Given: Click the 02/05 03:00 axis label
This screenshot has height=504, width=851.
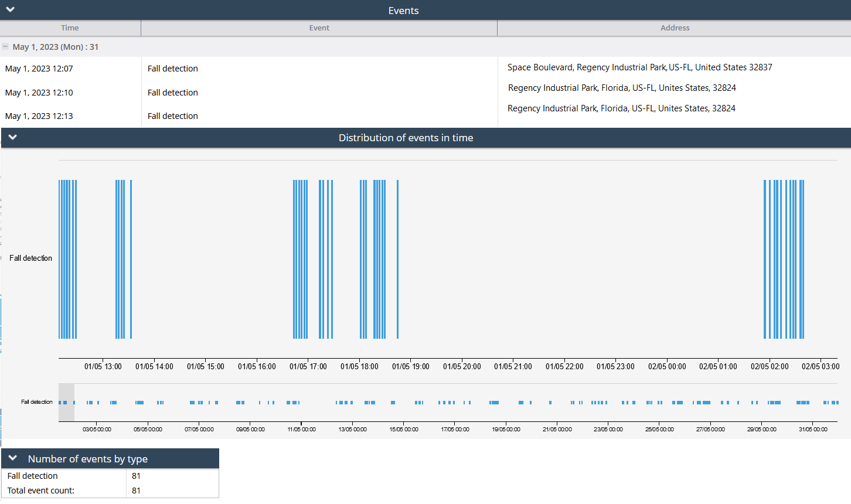Looking at the screenshot, I should click(x=821, y=366).
